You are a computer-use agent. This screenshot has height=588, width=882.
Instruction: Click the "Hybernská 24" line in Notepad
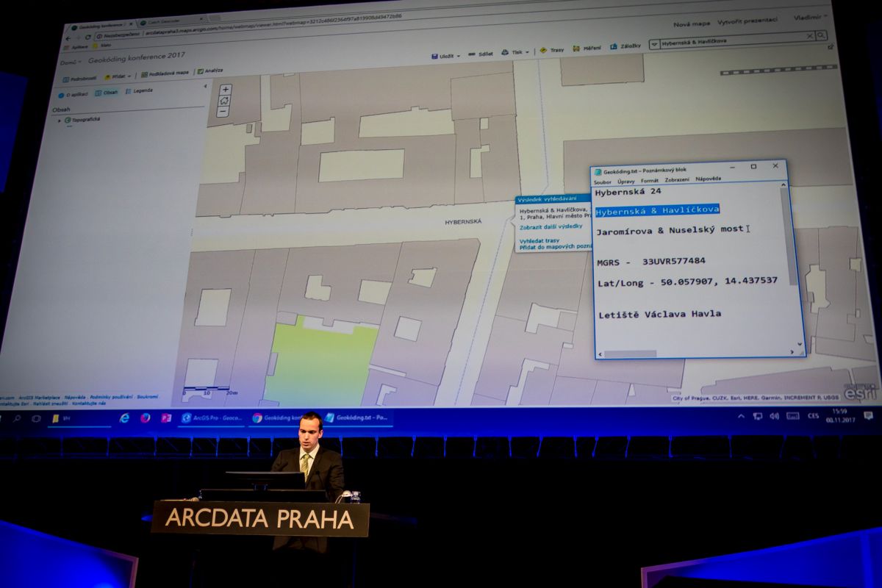point(627,193)
